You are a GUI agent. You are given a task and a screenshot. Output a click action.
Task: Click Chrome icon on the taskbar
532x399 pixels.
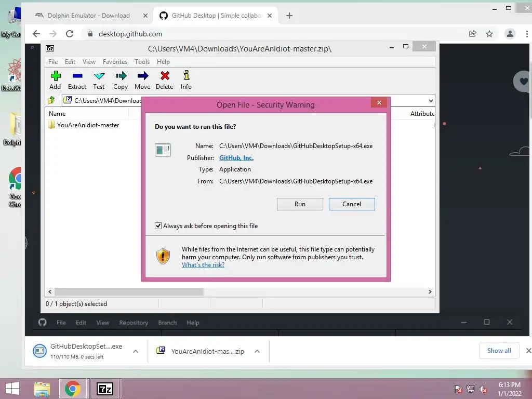pyautogui.click(x=73, y=389)
